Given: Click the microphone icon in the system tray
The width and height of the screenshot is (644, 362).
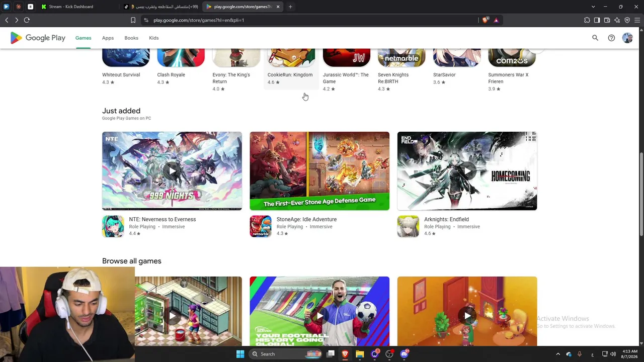Looking at the screenshot, I should [580, 354].
